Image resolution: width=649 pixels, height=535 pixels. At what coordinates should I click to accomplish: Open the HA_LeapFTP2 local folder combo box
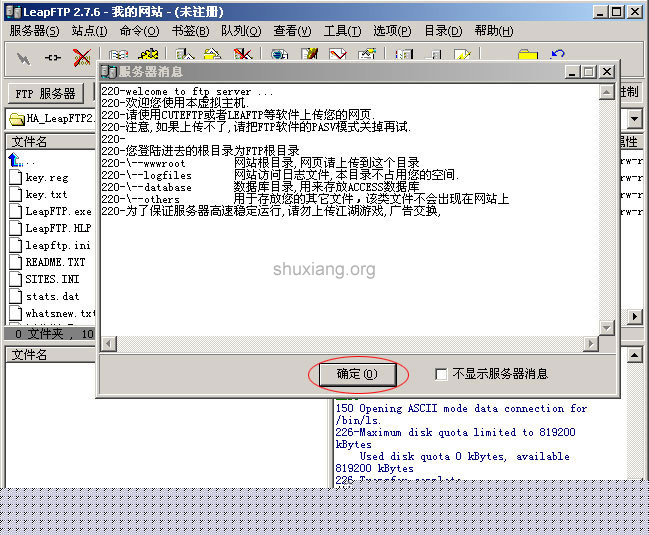point(52,119)
